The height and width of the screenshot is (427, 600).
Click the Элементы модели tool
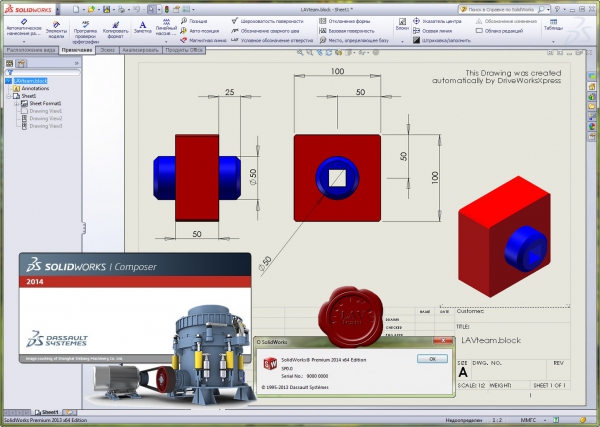[x=56, y=30]
